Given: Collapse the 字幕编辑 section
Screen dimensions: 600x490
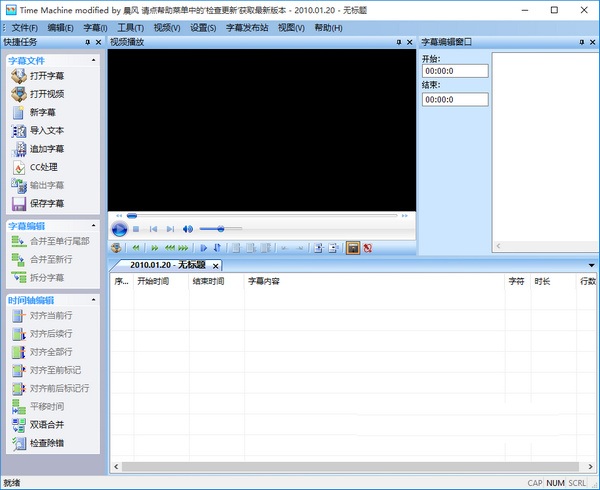Looking at the screenshot, I should click(94, 226).
